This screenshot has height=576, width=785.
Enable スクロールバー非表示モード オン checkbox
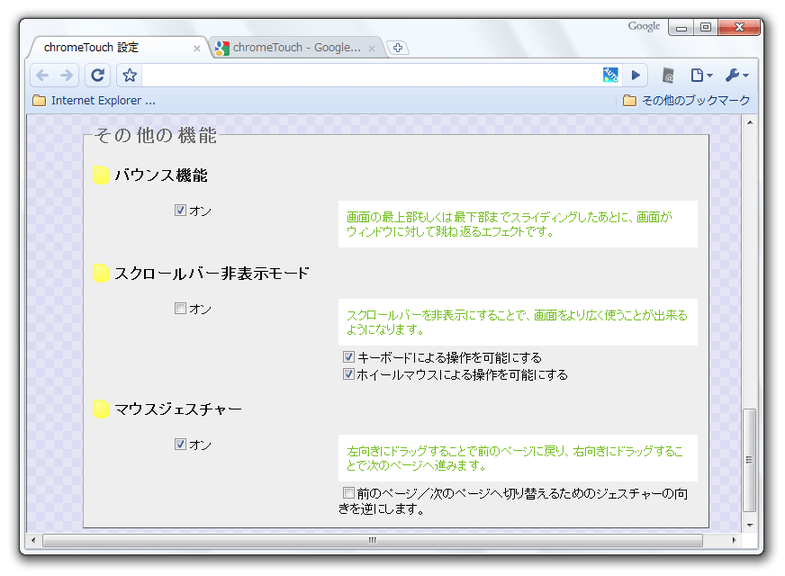click(x=180, y=308)
